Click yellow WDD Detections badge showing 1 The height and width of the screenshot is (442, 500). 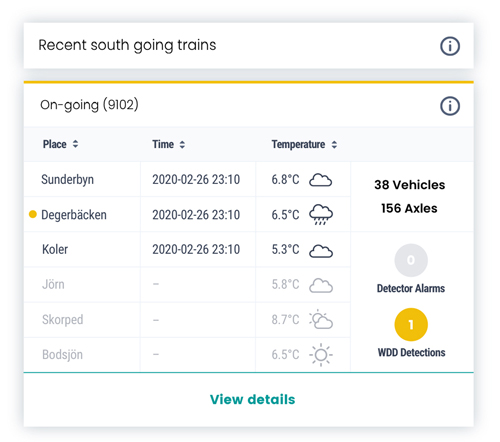[x=411, y=324]
